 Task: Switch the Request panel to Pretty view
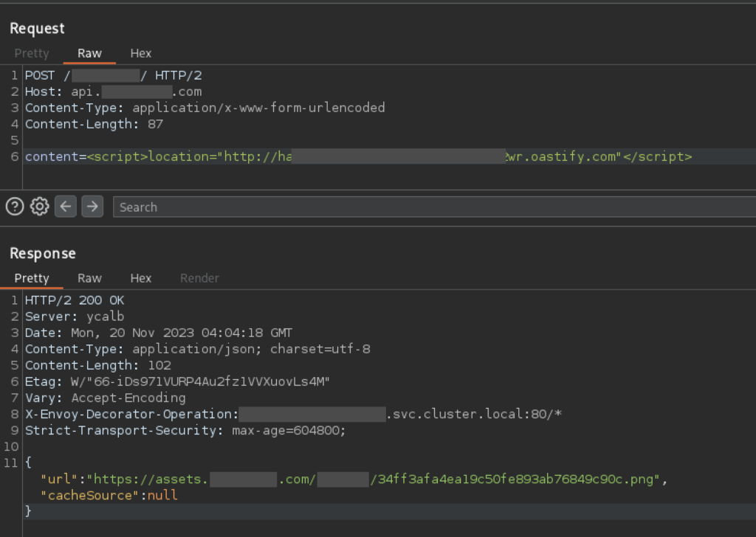(32, 53)
